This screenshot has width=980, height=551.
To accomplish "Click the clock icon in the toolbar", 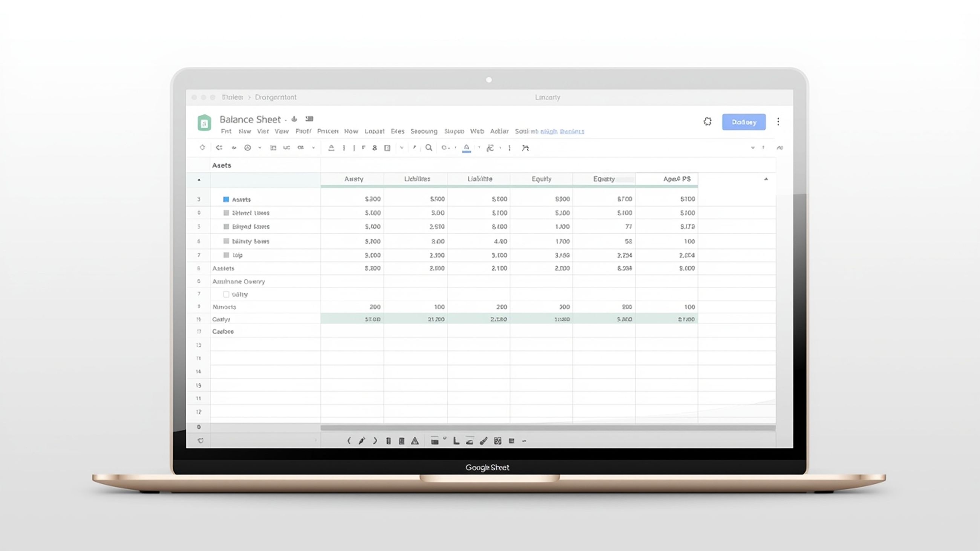I will [248, 148].
